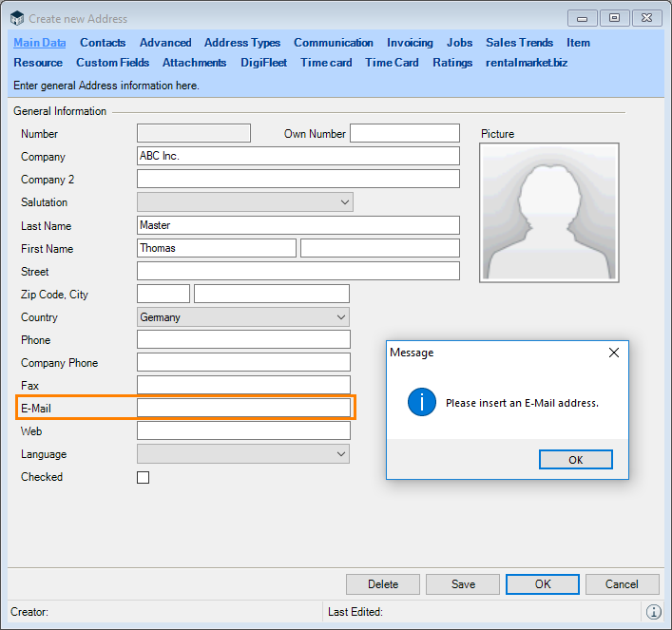
Task: Enable the Checked checkbox
Action: (x=144, y=477)
